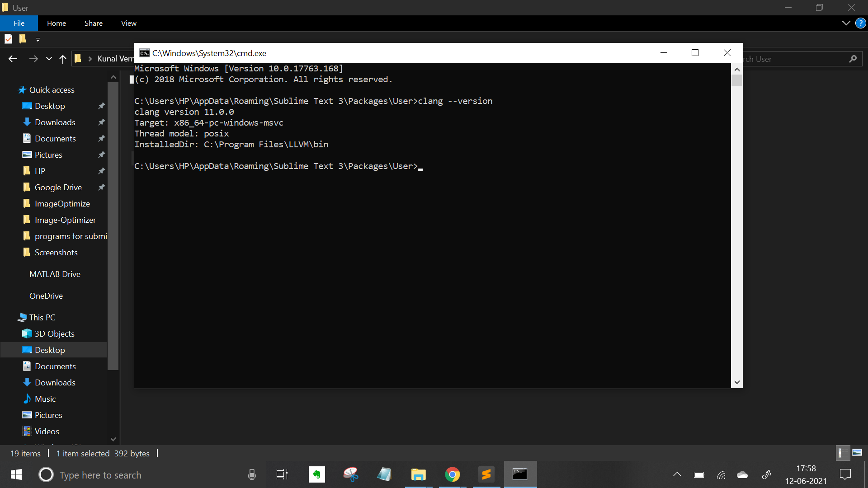This screenshot has width=868, height=488.
Task: Navigate back to the previous folder
Action: tap(13, 59)
